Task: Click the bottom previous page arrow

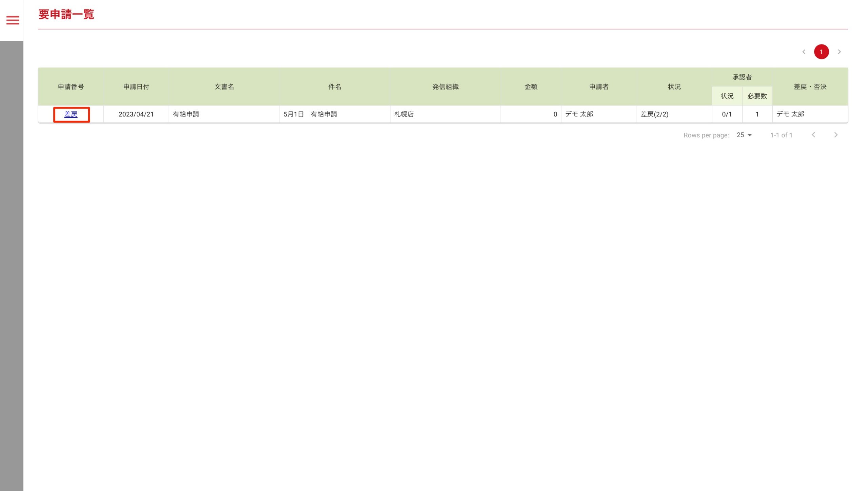Action: click(x=813, y=135)
